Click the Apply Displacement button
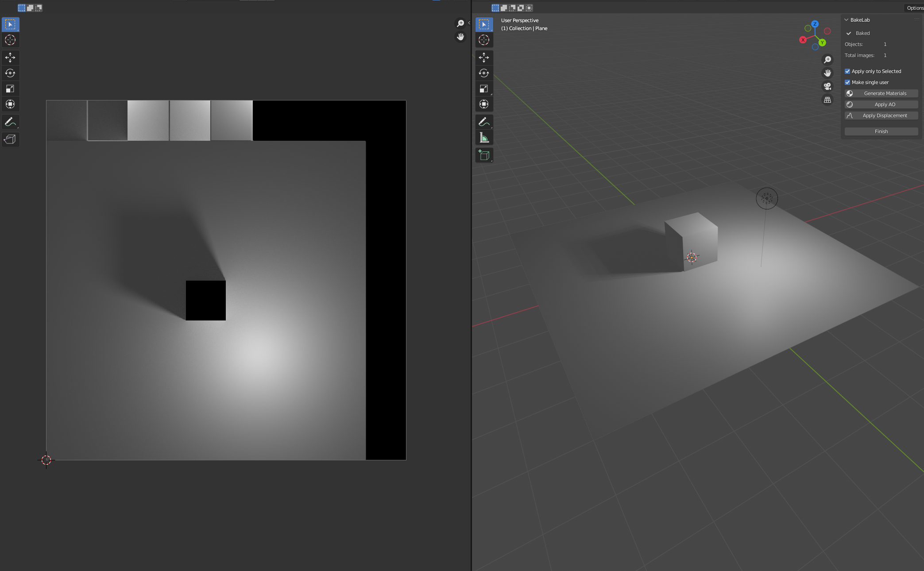924x571 pixels. pos(881,115)
